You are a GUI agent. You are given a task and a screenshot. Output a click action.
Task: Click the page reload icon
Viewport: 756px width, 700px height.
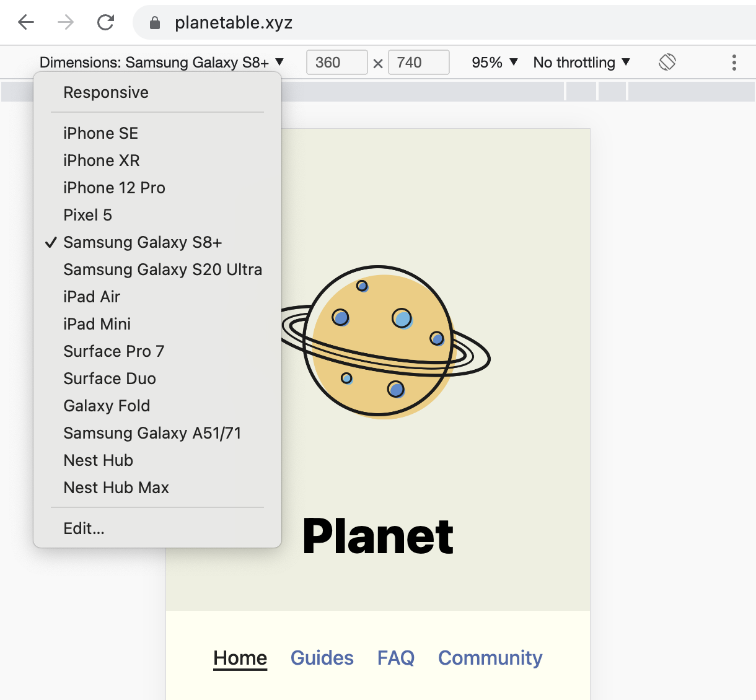pyautogui.click(x=105, y=22)
